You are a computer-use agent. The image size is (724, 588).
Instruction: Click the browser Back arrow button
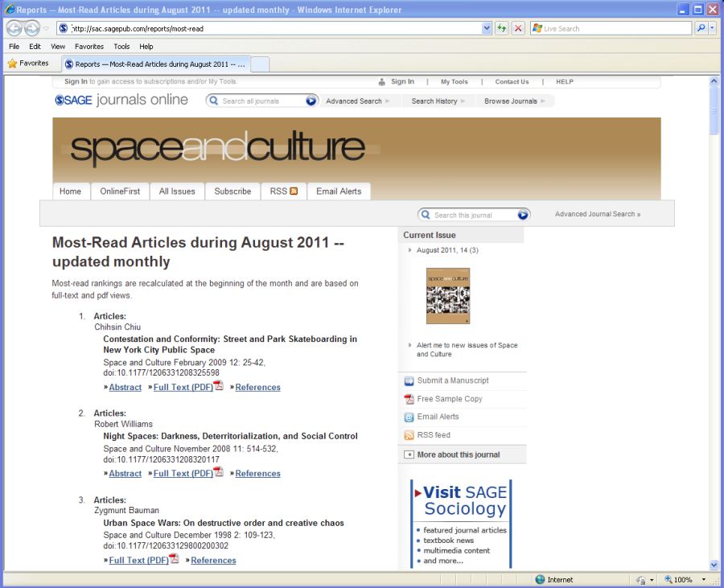click(x=14, y=29)
